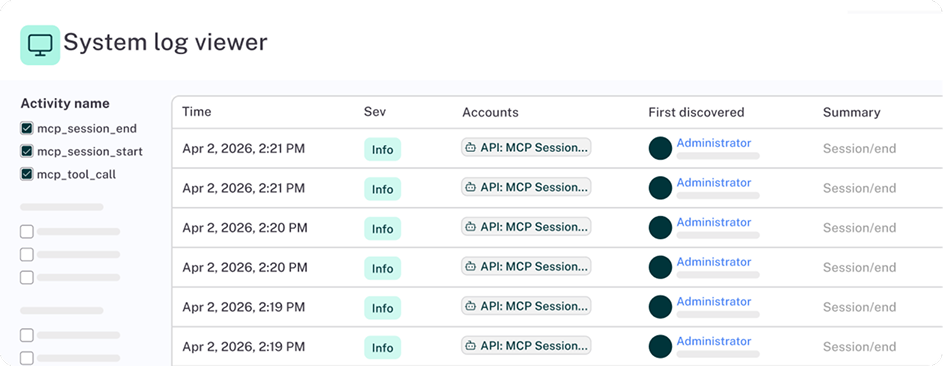Click the Info badge in first 2:19 PM row
Viewport: 943px width, 366px height.
click(382, 308)
